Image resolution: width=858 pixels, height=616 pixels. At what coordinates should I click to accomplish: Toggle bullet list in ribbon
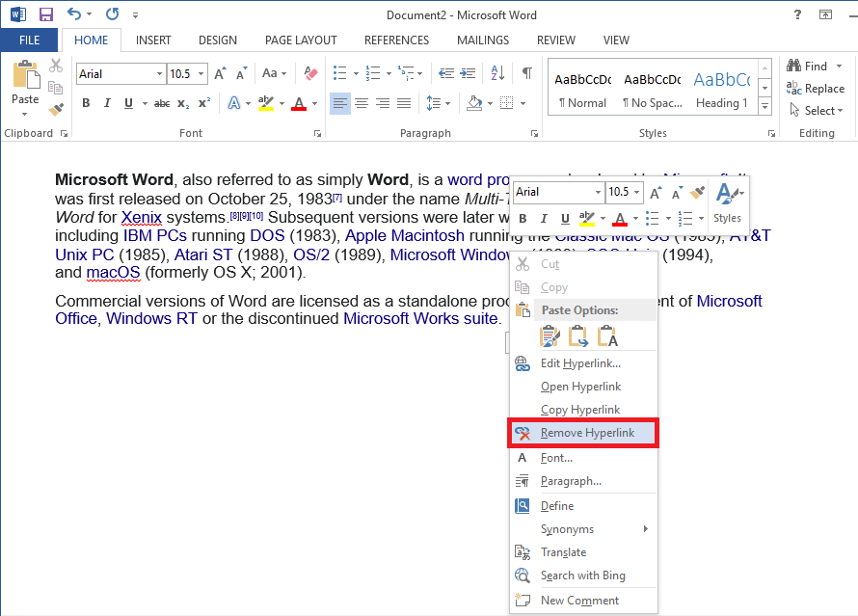[x=339, y=73]
